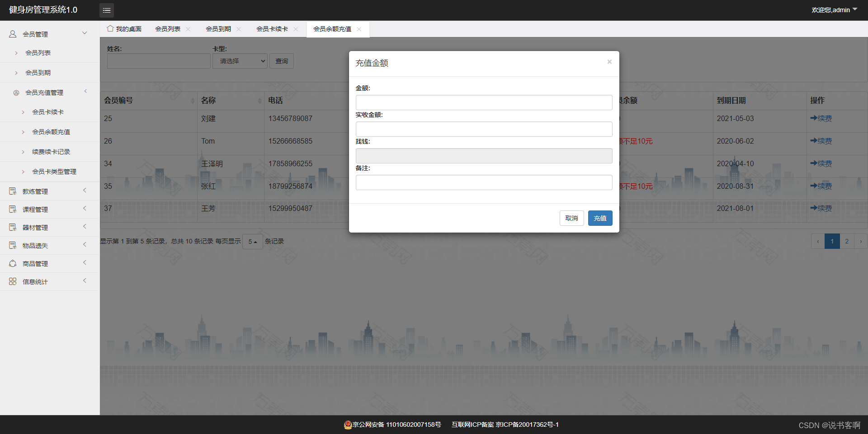Screen dimensions: 868x434
Task: Expand the 信息统计 menu chevron
Action: pyautogui.click(x=85, y=281)
